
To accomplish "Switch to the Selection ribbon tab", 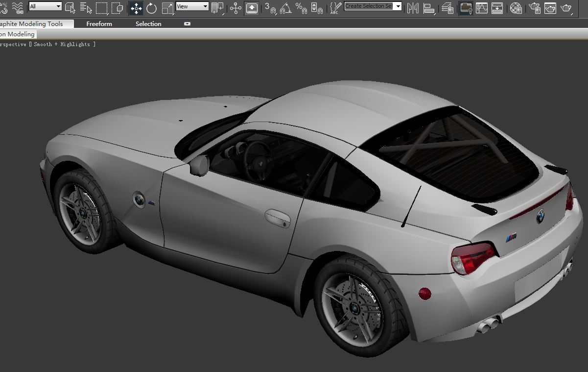I will click(x=148, y=24).
